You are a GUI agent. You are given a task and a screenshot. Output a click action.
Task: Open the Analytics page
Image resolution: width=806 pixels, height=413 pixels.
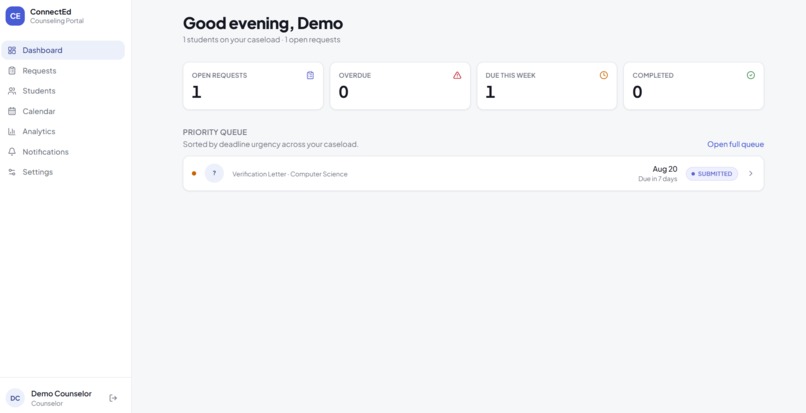(63, 132)
